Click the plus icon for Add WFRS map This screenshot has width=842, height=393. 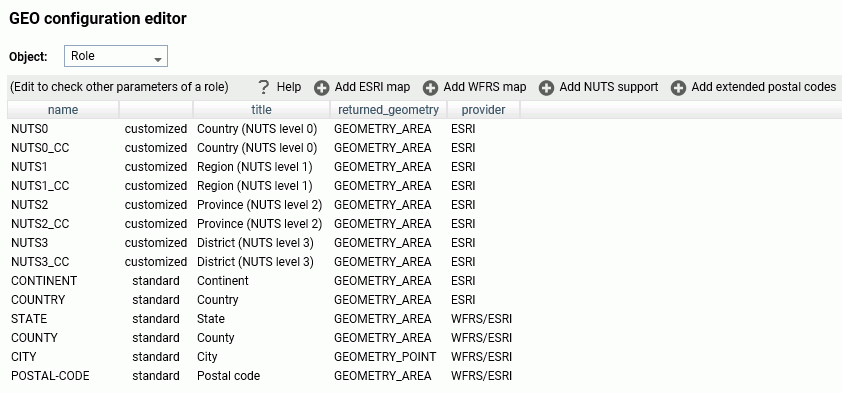430,88
